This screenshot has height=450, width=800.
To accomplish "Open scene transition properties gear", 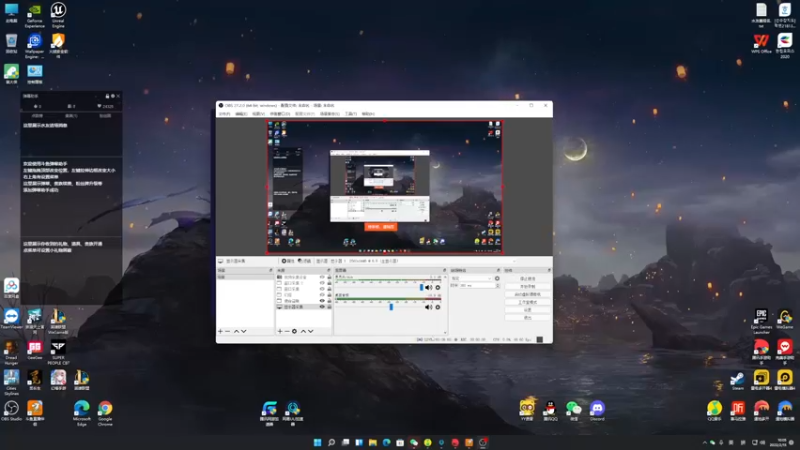I will pos(497,278).
